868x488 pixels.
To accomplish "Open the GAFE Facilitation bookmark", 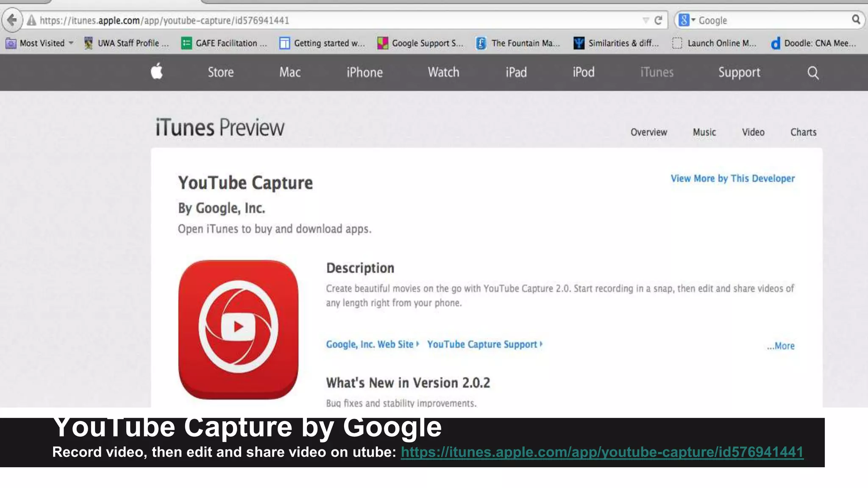I will pyautogui.click(x=224, y=43).
